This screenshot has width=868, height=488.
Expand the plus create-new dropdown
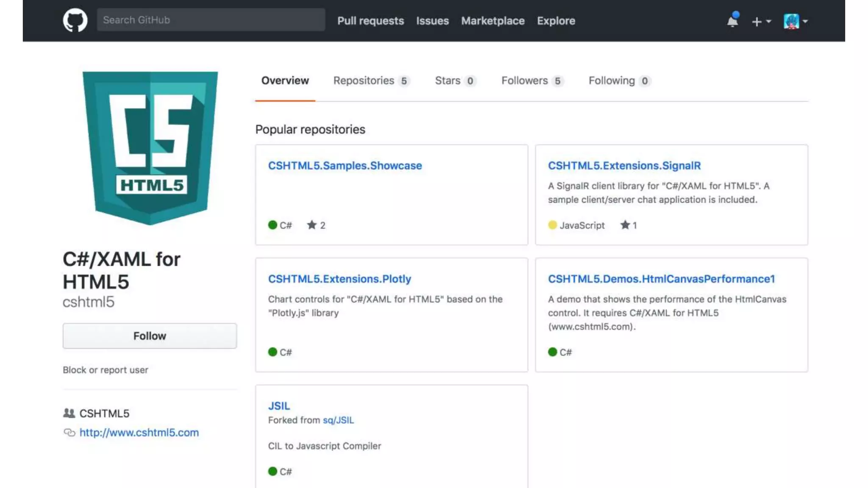tap(761, 21)
